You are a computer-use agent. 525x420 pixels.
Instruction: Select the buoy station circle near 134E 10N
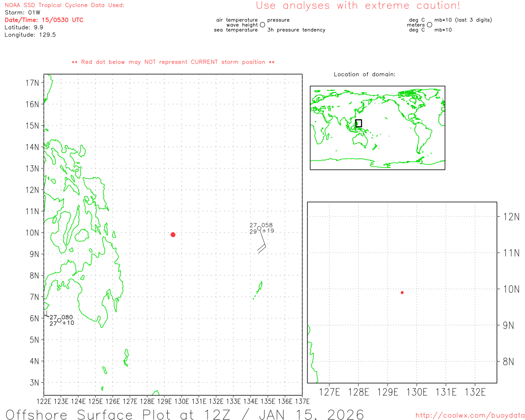[259, 228]
